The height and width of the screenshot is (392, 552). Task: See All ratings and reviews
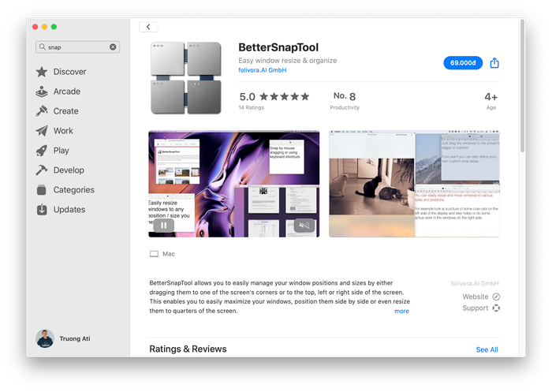pyautogui.click(x=487, y=349)
